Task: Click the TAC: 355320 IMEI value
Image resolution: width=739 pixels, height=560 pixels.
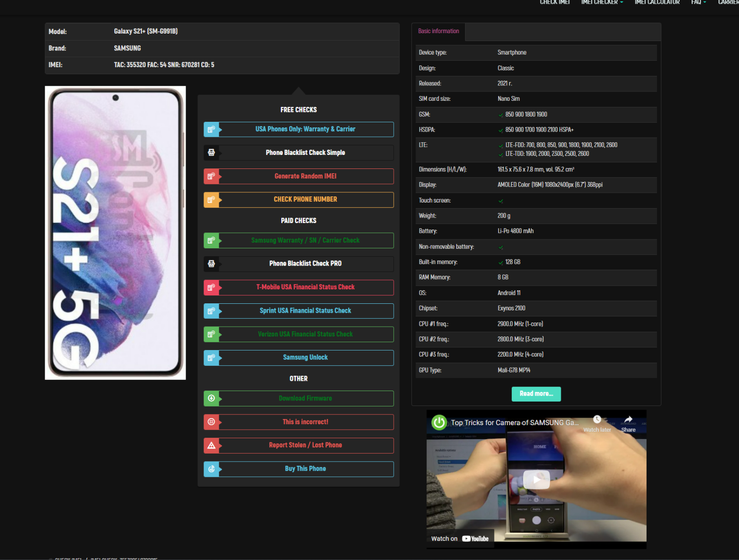Action: 164,65
